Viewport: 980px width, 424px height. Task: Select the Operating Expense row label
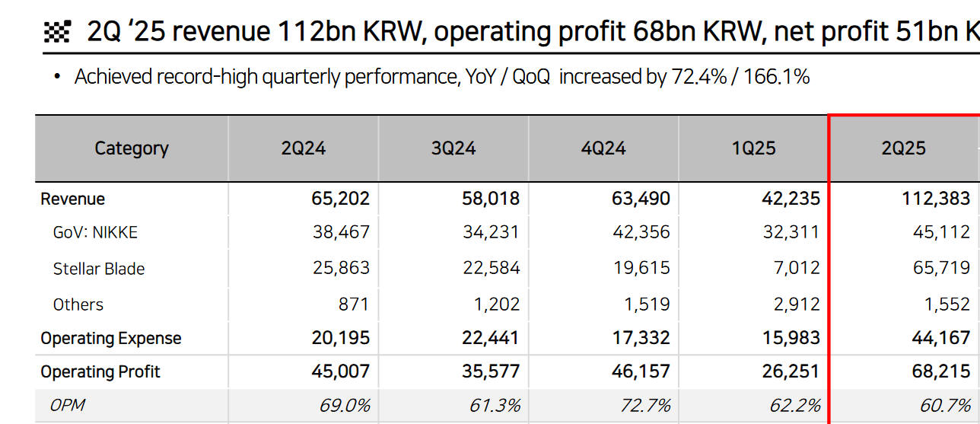tap(111, 339)
